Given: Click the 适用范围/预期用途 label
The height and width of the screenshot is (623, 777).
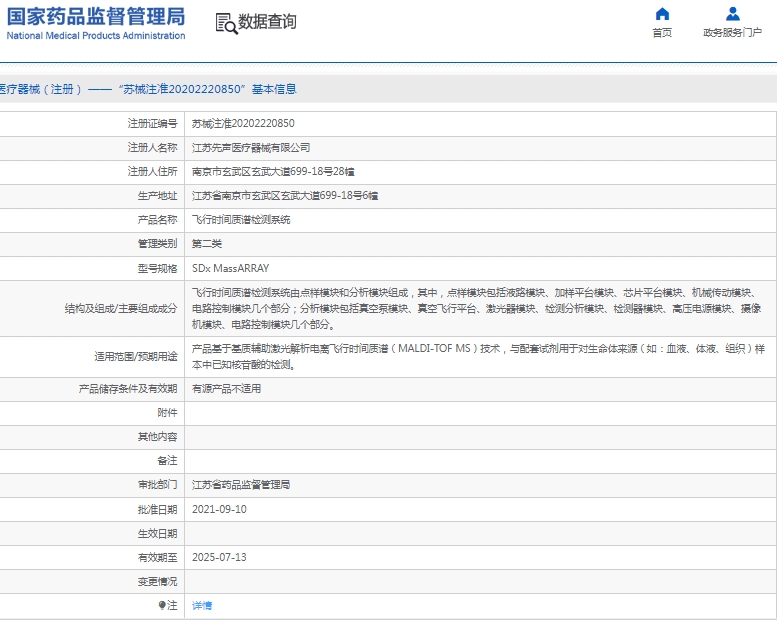Looking at the screenshot, I should pos(136,356).
